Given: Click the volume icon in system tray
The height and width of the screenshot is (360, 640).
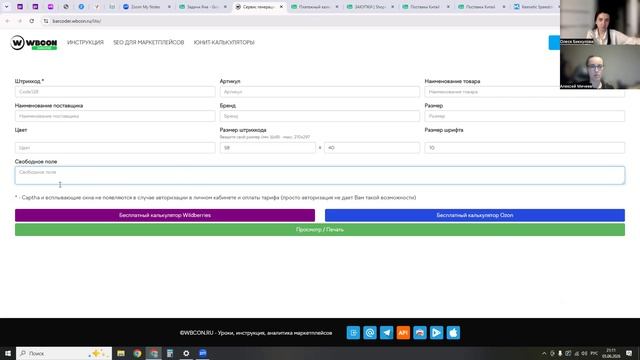Looking at the screenshot, I should click(x=584, y=353).
